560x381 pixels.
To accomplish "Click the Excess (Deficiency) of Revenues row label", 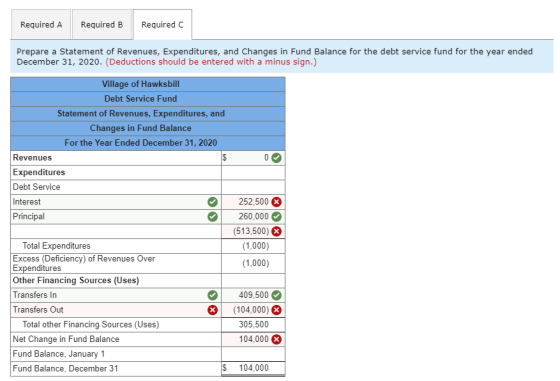I will pyautogui.click(x=84, y=263).
